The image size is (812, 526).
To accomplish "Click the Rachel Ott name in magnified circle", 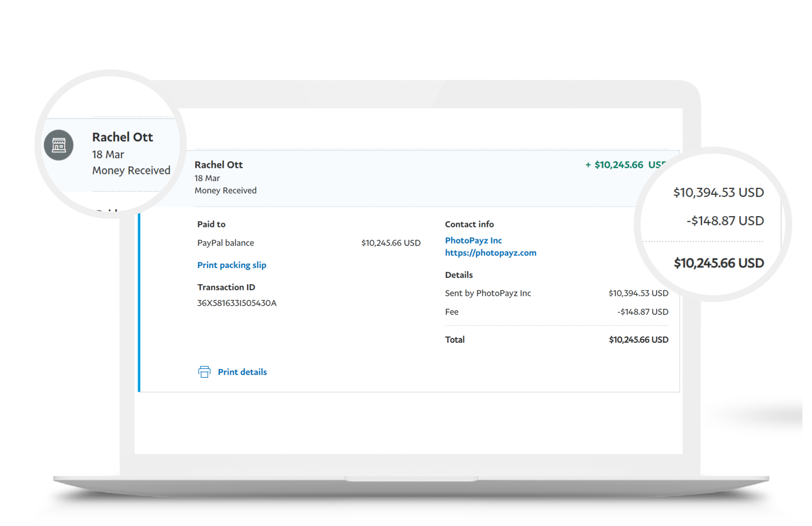I will pos(122,137).
